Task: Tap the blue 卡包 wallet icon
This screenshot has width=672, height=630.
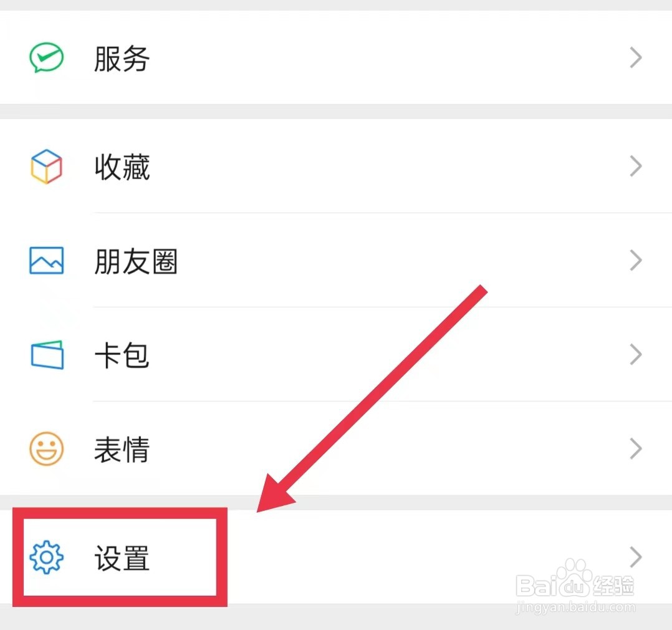Action: point(47,355)
